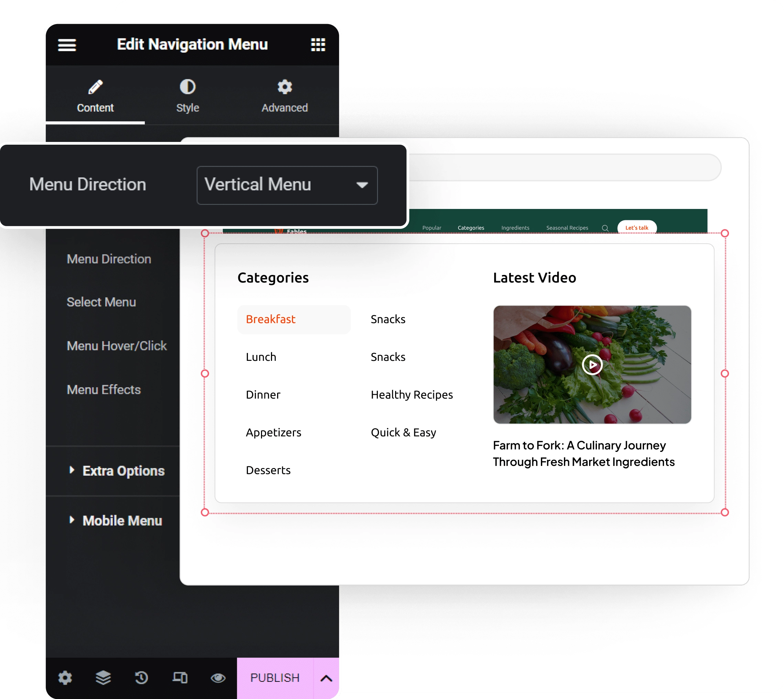Expand the Extra Options section
Image resolution: width=784 pixels, height=699 pixels.
tap(123, 471)
